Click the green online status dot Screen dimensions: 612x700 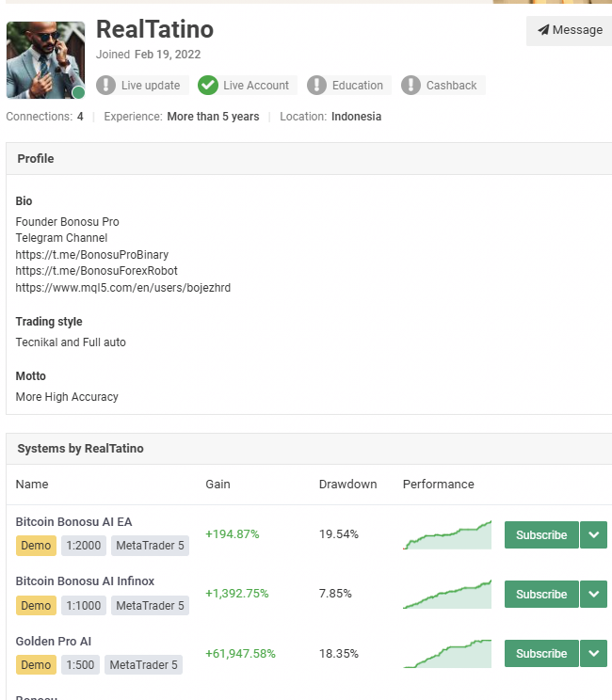point(78,92)
